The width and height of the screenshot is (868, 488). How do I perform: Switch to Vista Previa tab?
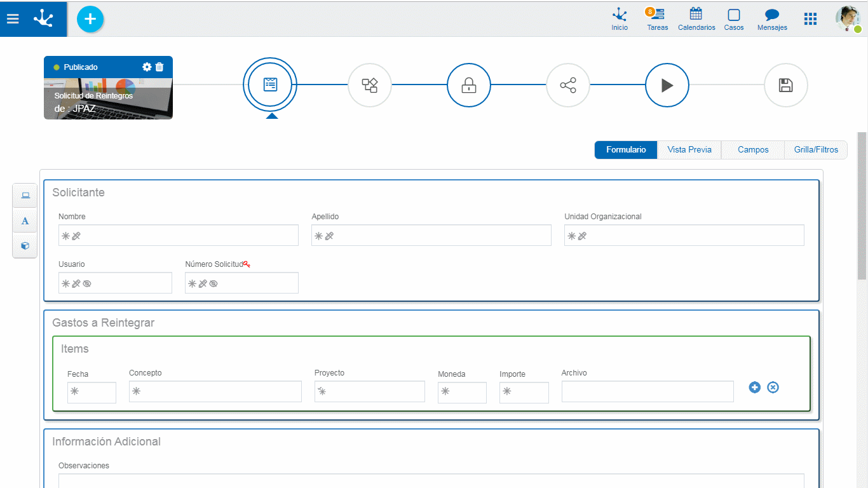[689, 150]
